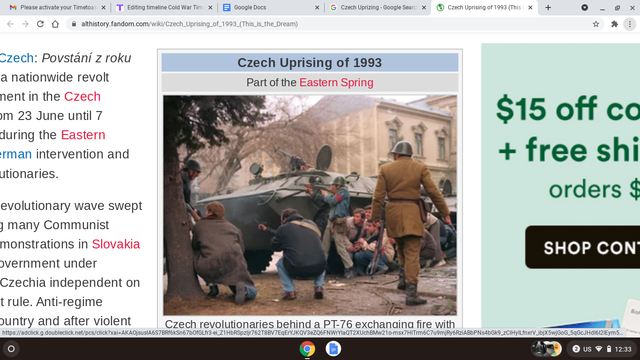Open the blue 'erman' link in paragraph
Image resolution: width=640 pixels, height=360 pixels.
click(16, 154)
